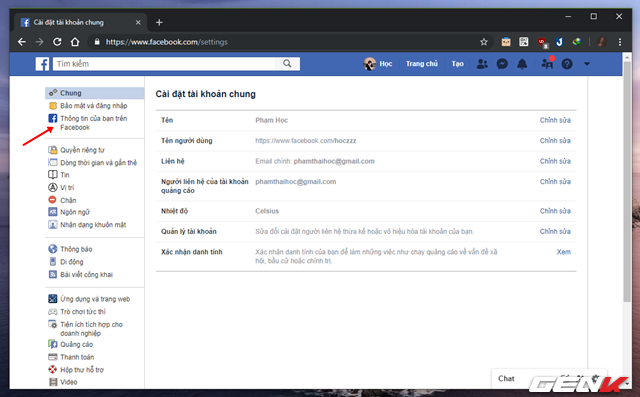Open the Thanh toán settings item

pyautogui.click(x=77, y=357)
